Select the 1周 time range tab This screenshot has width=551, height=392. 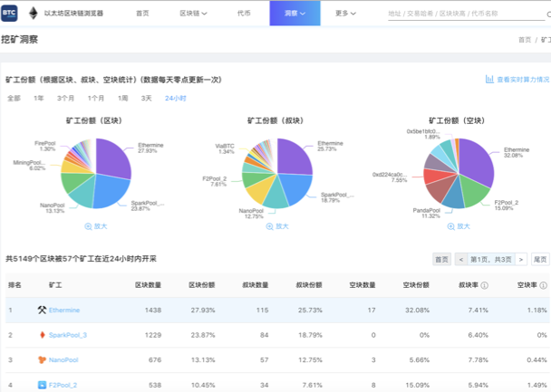pos(123,99)
